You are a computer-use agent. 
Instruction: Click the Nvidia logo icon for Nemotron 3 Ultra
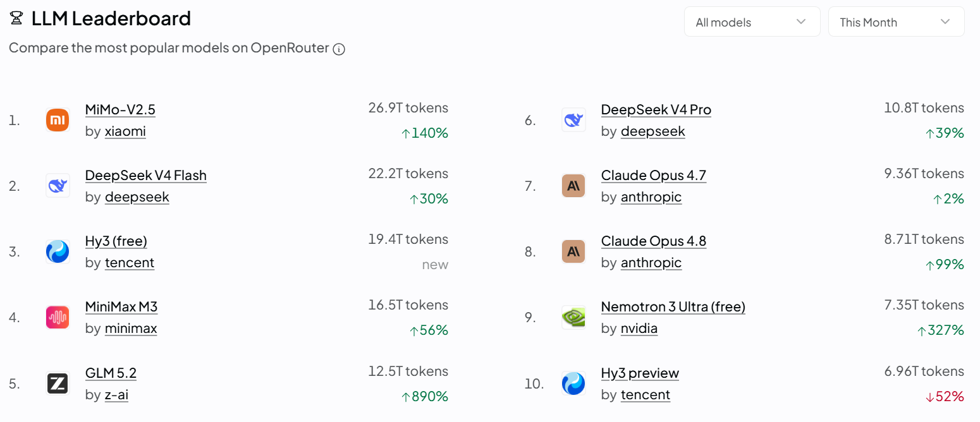573,317
